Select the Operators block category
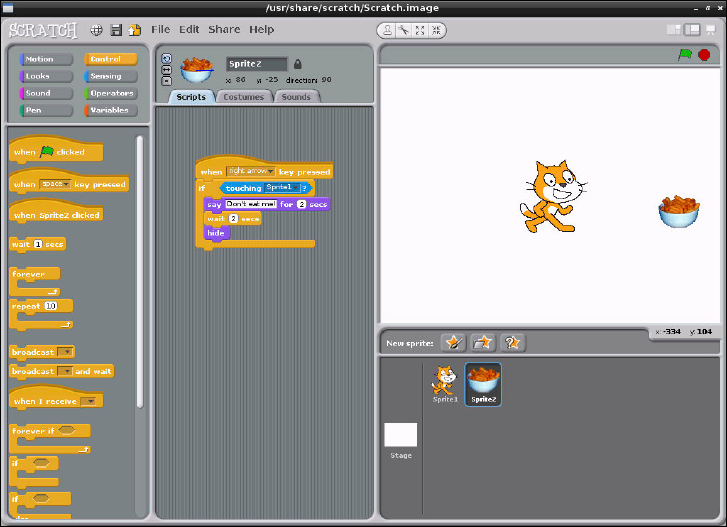 tap(111, 93)
